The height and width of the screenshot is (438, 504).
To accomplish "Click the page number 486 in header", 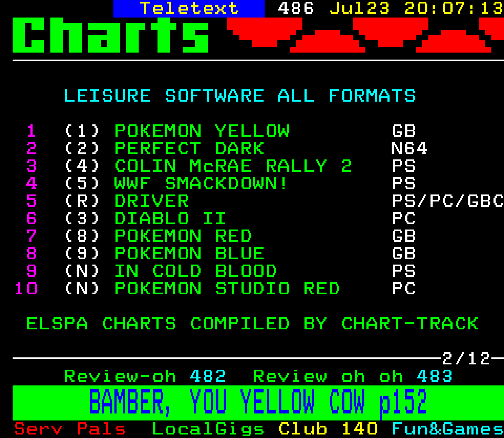I will (296, 8).
